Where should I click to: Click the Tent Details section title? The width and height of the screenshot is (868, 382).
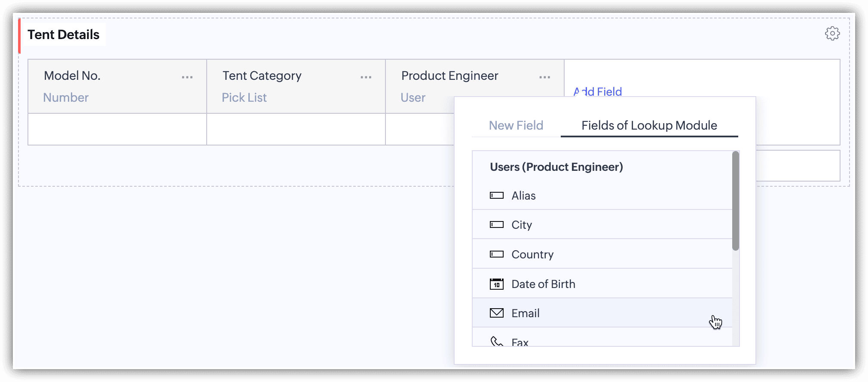point(63,35)
